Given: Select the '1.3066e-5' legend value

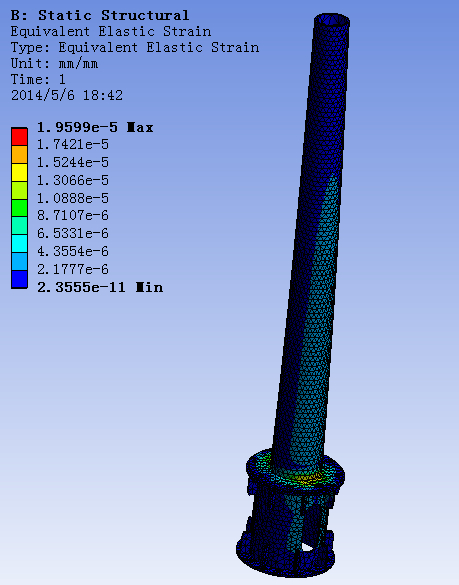Looking at the screenshot, I should [73, 180].
